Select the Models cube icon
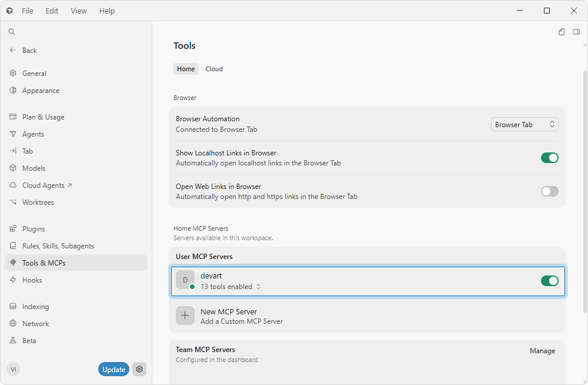This screenshot has width=588, height=385. [x=13, y=168]
